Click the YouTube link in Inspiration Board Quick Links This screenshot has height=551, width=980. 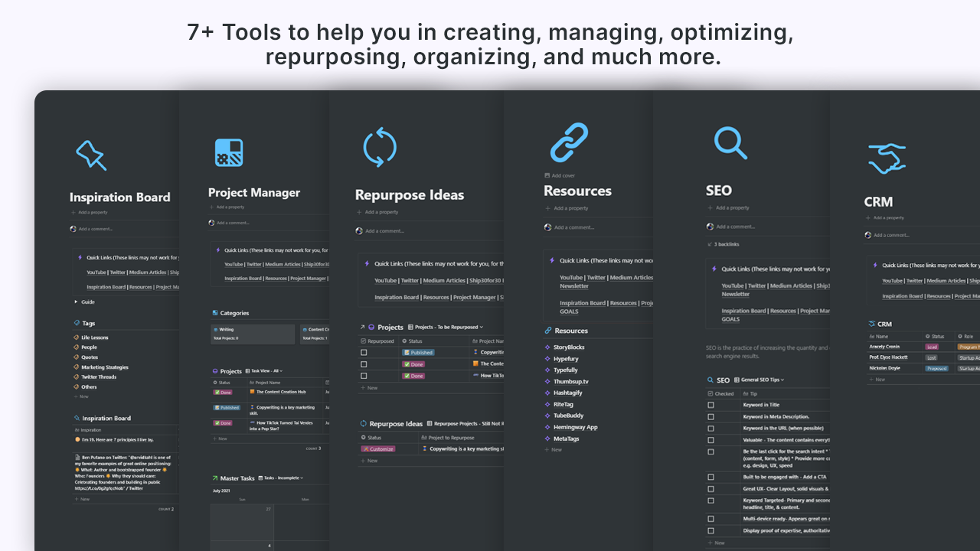click(96, 272)
